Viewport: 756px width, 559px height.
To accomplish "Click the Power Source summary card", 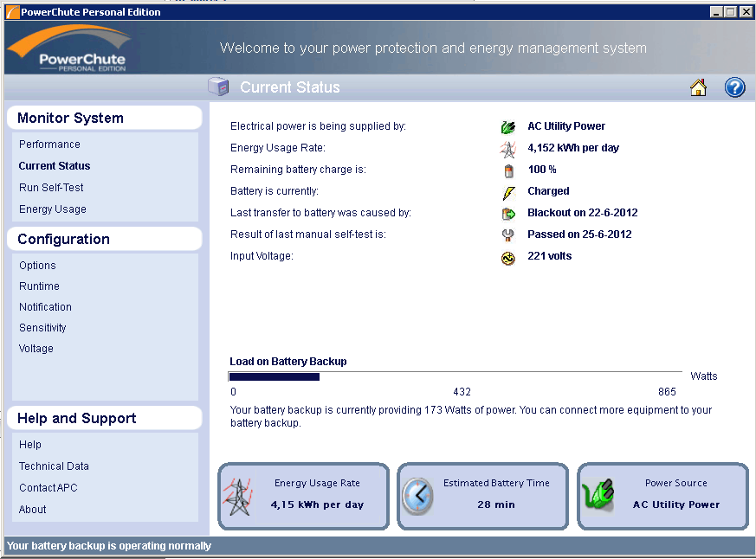I will (x=663, y=497).
